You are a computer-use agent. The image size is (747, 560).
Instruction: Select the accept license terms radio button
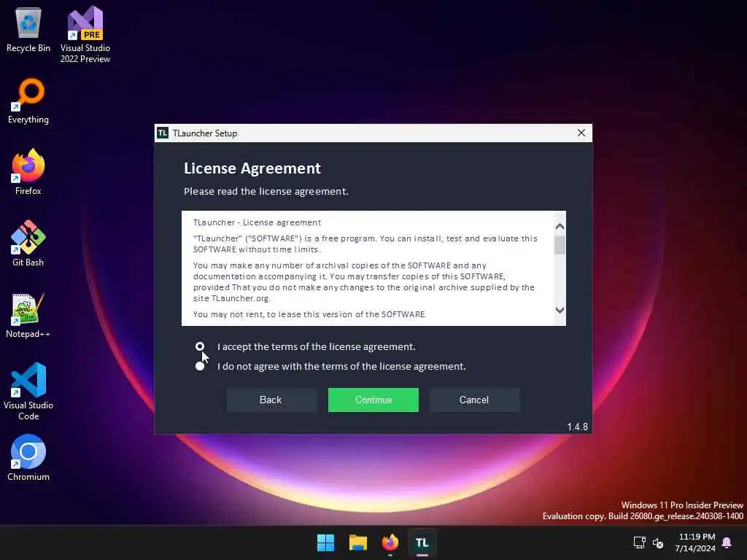[x=200, y=346]
